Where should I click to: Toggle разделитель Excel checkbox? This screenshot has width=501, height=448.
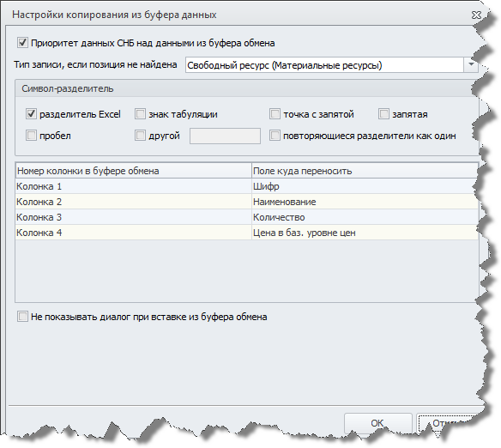click(31, 114)
